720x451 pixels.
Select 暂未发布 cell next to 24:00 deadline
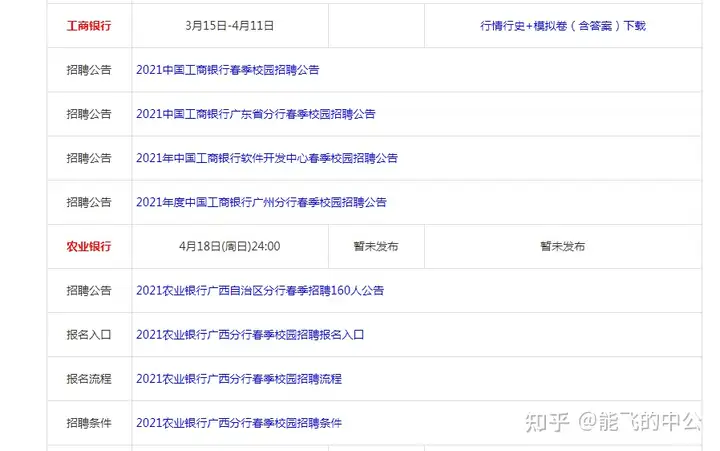[376, 246]
